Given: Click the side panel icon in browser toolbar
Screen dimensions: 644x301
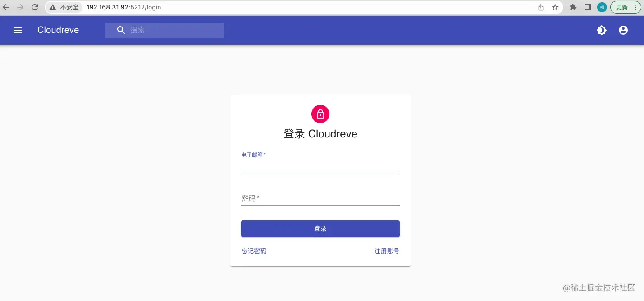Looking at the screenshot, I should point(587,7).
